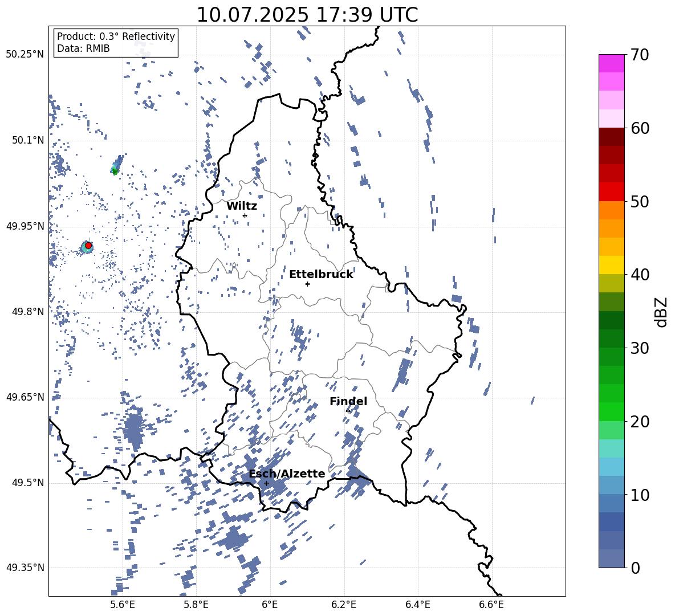Click the 49.95°N latitude tick label
This screenshot has width=675, height=616.
(25, 226)
